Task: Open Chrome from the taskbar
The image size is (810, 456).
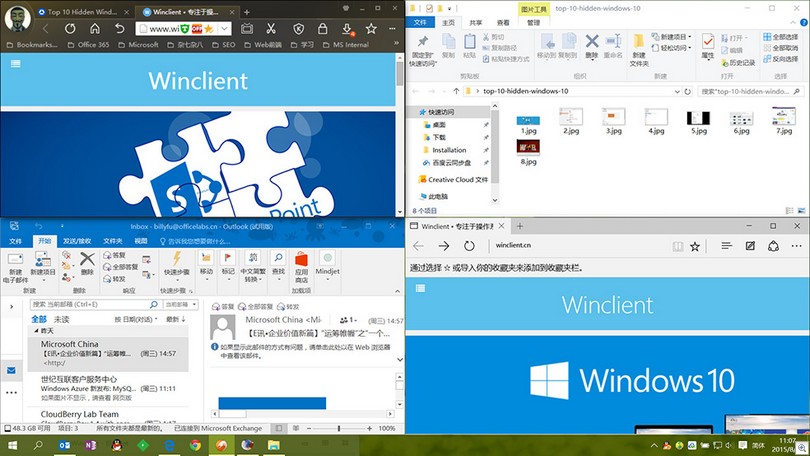Action: click(195, 445)
